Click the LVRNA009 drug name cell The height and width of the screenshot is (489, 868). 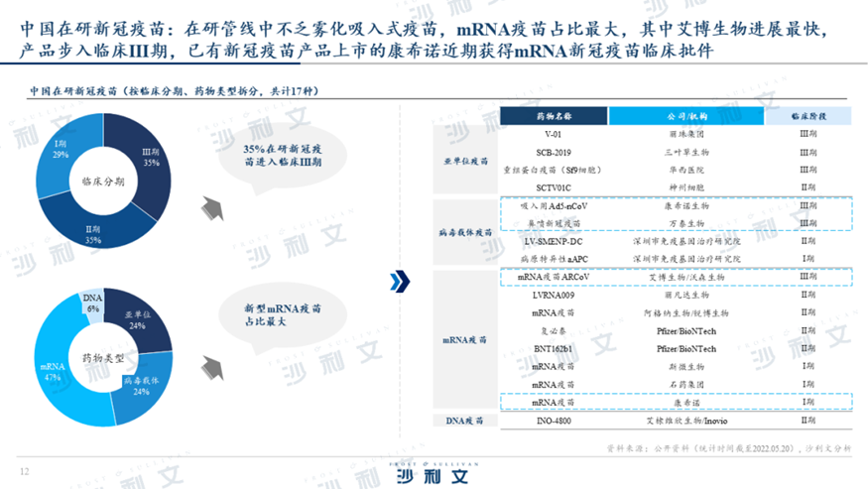(553, 296)
